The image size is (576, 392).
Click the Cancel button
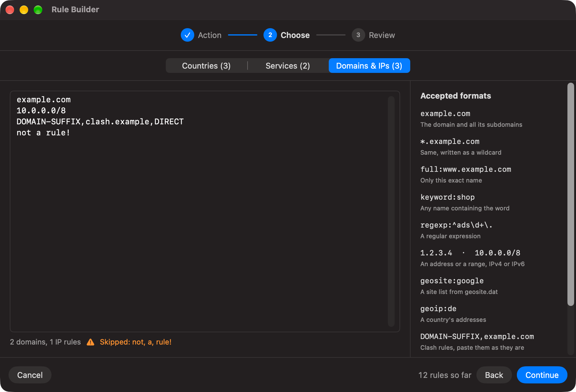[30, 375]
